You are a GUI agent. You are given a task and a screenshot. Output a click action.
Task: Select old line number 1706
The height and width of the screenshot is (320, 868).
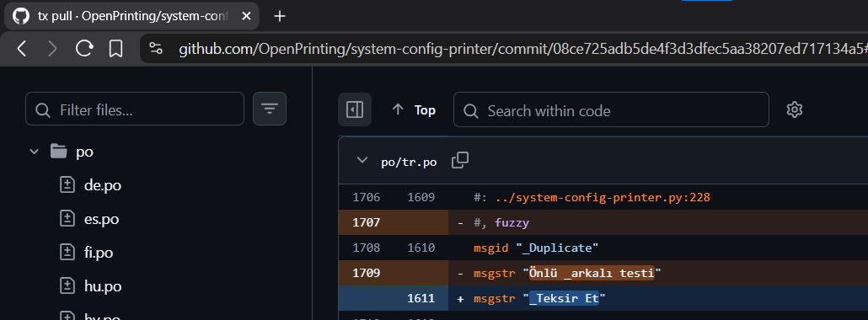pyautogui.click(x=366, y=197)
